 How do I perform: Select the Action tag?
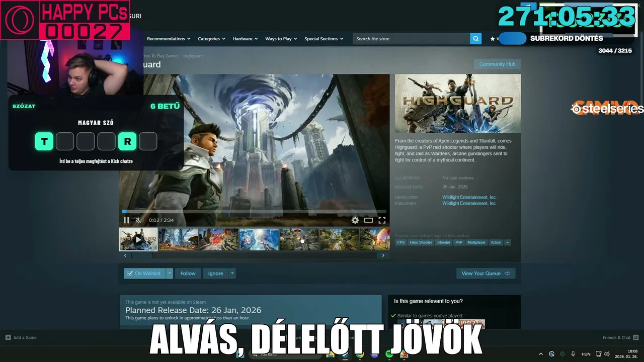(496, 242)
